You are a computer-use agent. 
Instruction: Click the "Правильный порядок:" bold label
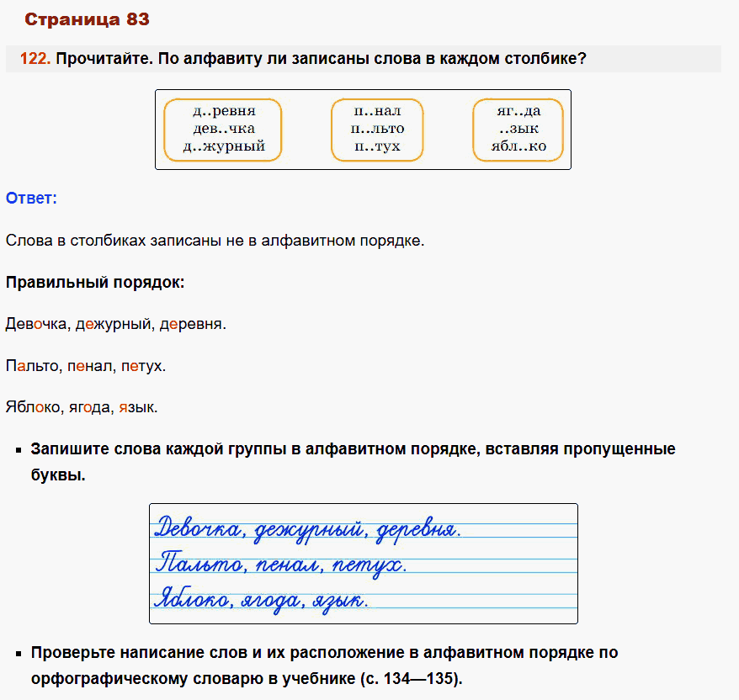click(x=95, y=282)
